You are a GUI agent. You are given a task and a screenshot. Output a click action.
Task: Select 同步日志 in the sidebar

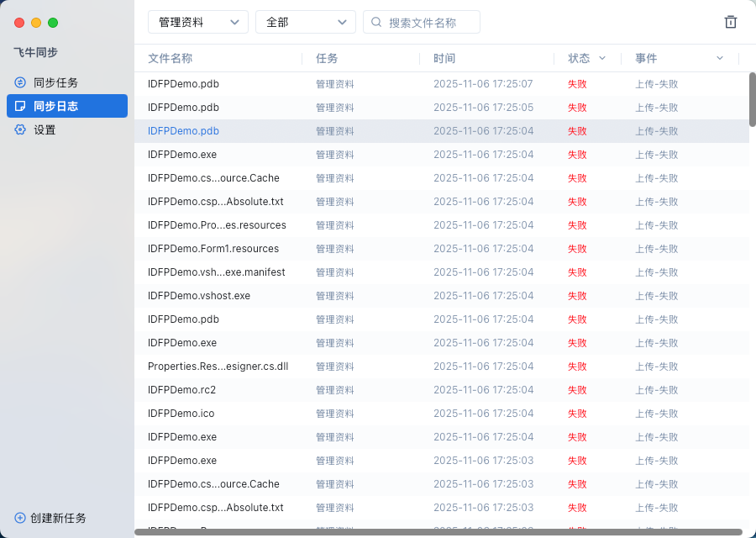click(67, 106)
